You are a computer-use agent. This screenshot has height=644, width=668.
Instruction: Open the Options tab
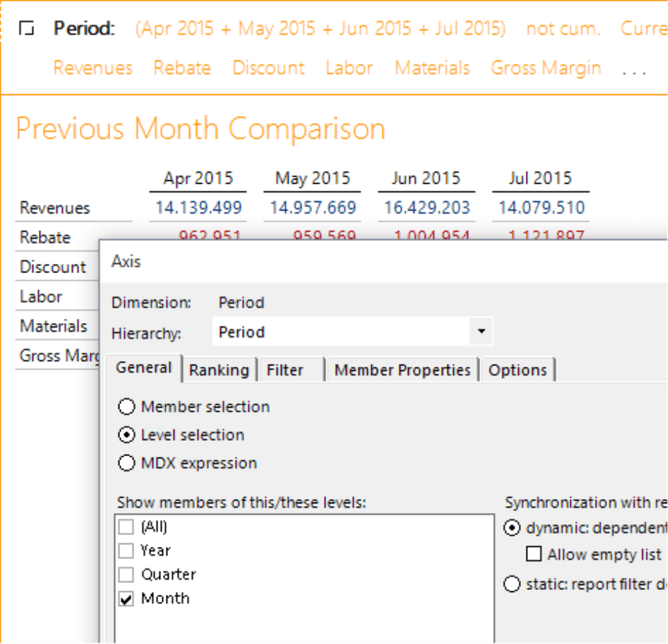coord(517,370)
